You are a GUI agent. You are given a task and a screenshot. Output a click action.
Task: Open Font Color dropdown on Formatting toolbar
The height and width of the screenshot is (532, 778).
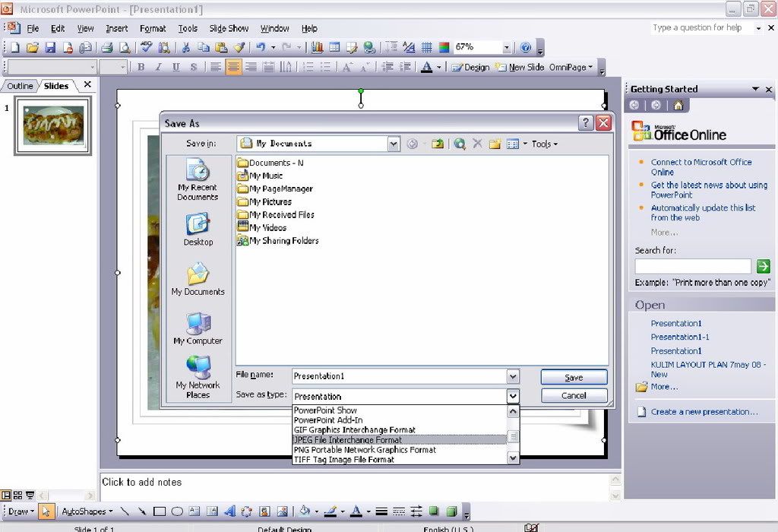coord(438,67)
